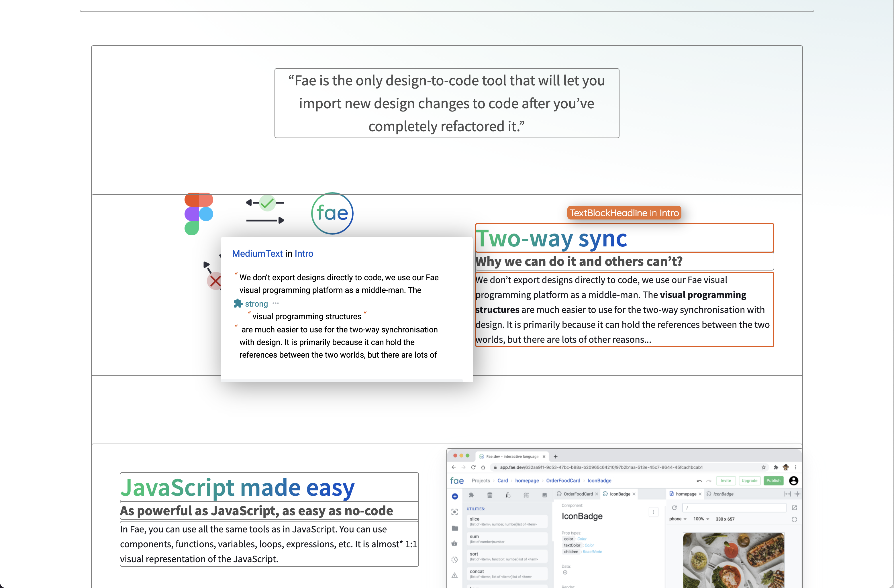Open preview in new window icon
Screen dimensions: 894x588
click(795, 507)
